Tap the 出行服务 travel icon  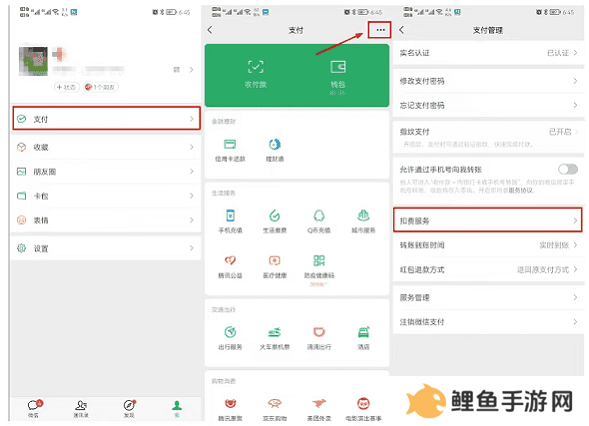pos(230,332)
